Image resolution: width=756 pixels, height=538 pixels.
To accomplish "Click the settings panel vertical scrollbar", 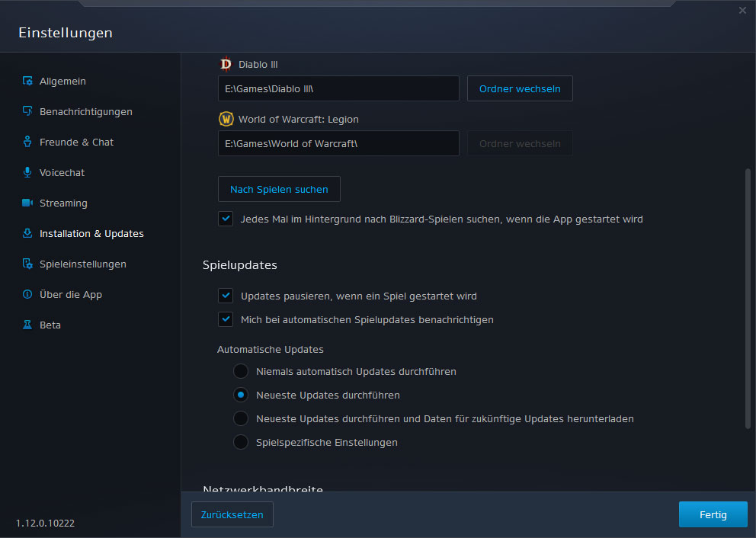I will pyautogui.click(x=748, y=298).
